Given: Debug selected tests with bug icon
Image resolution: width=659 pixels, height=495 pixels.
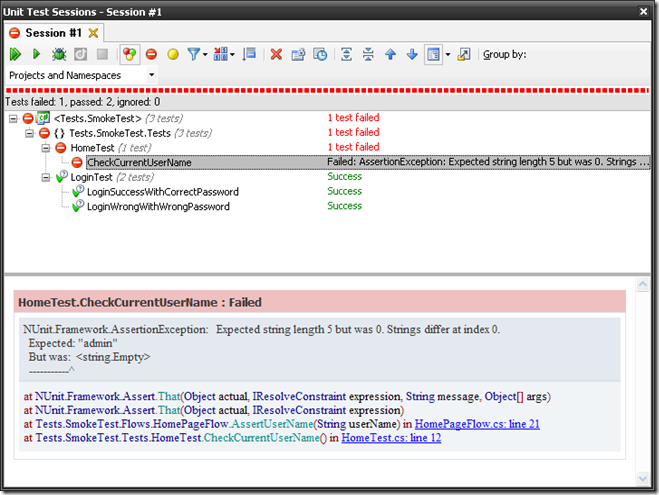Looking at the screenshot, I should (59, 54).
